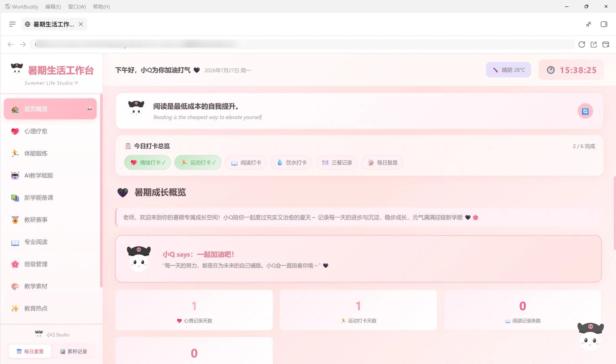616x364 pixels.
Task: Toggle 情绪打卡 check-in chip
Action: pos(147,162)
